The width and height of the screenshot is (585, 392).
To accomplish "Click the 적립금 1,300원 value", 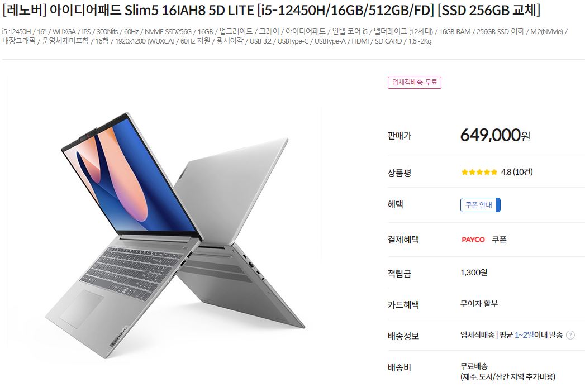I will pyautogui.click(x=474, y=273).
